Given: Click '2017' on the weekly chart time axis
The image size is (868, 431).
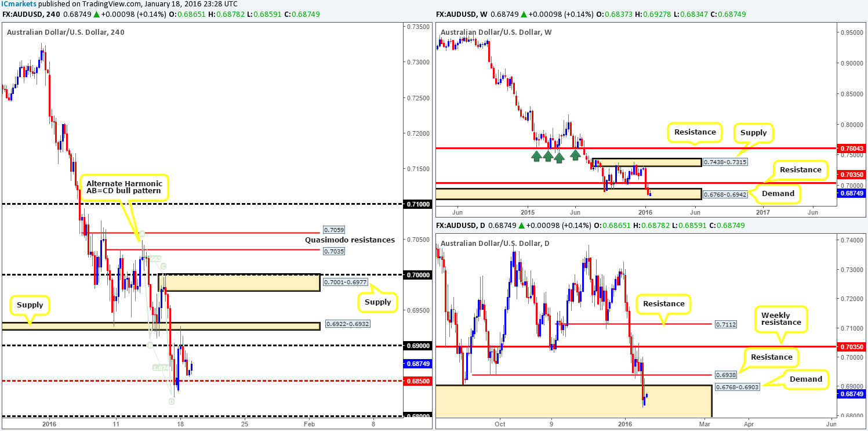Looking at the screenshot, I should click(762, 212).
